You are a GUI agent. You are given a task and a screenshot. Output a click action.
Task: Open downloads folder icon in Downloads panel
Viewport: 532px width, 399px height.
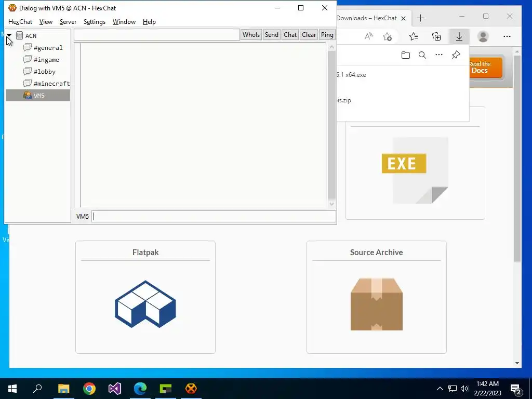(405, 55)
